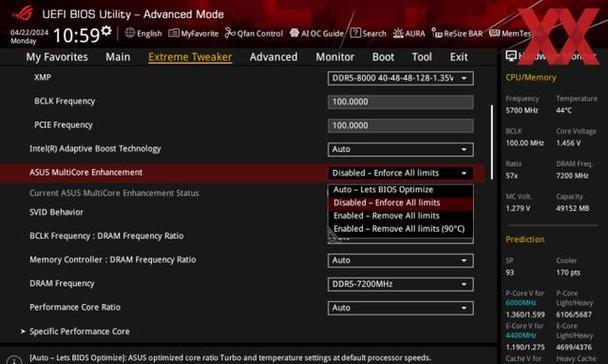Open Qfan Control fan icon
Viewport: 608px width, 364px height.
tap(230, 33)
